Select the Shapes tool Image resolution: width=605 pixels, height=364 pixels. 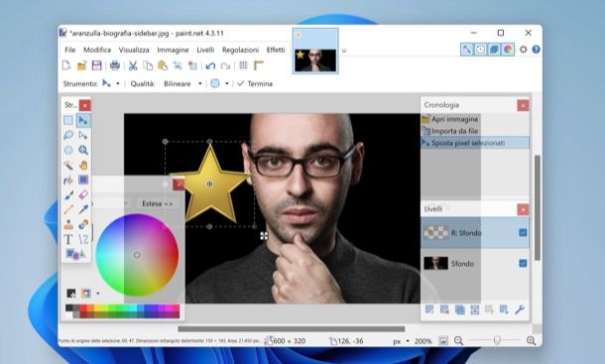click(75, 254)
